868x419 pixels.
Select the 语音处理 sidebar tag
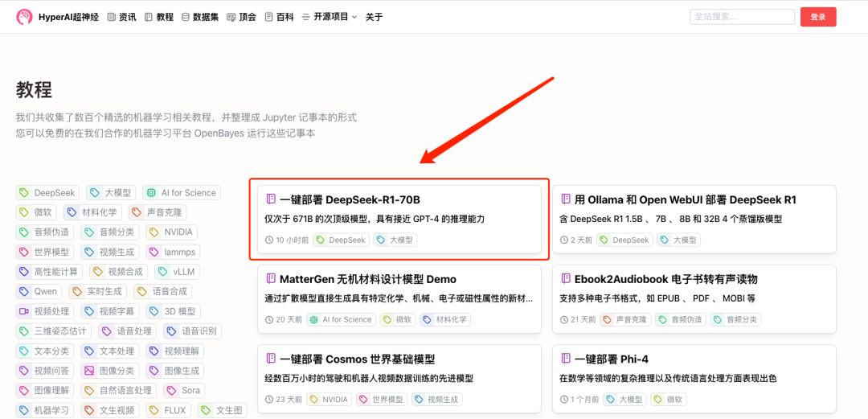pos(128,331)
